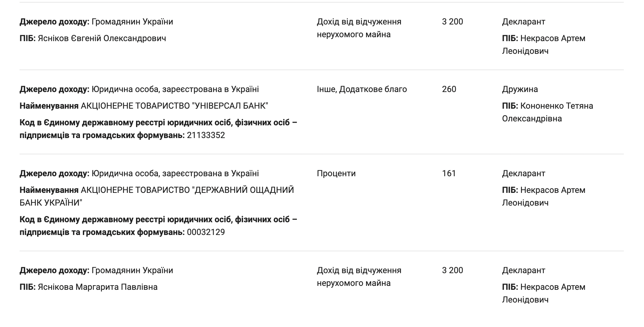Select the 161 income amount
This screenshot has width=644, height=327.
pyautogui.click(x=449, y=174)
